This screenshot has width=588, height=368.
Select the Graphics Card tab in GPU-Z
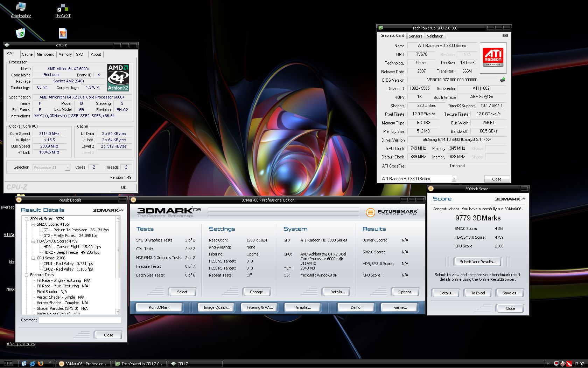point(392,35)
